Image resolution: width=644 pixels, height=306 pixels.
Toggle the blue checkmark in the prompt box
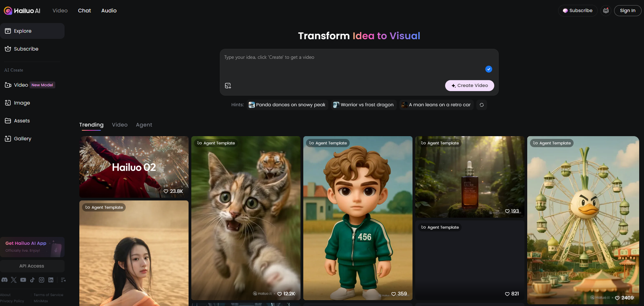pos(488,69)
